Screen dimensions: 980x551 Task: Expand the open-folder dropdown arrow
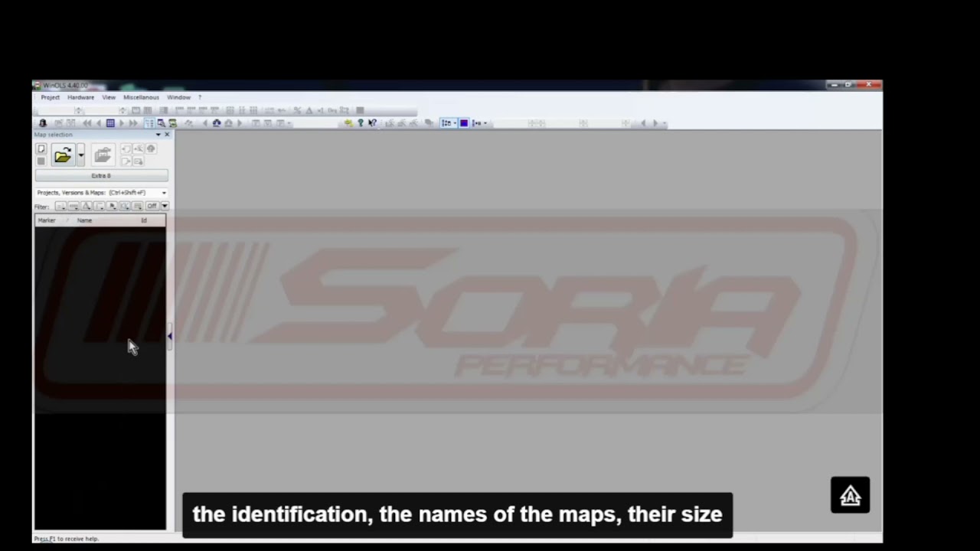pyautogui.click(x=80, y=155)
